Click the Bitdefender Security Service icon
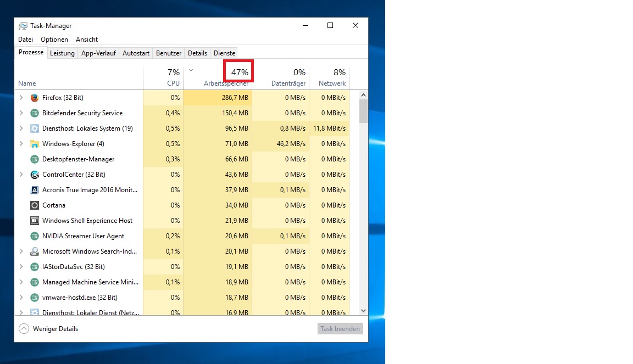Screen dimensions: 633x364 [x=35, y=113]
